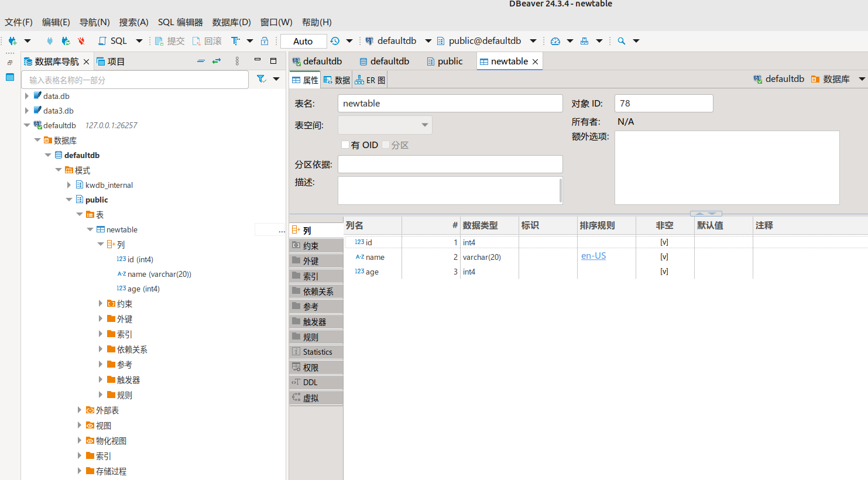Click the transaction mode icon in toolbar
The height and width of the screenshot is (480, 868).
pos(235,41)
